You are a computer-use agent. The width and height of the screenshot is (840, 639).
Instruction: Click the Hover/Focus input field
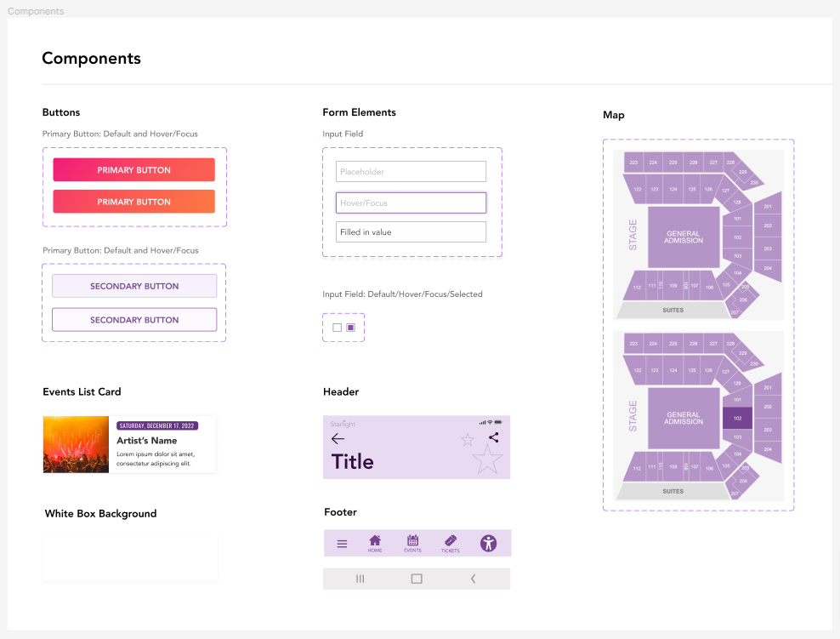411,203
